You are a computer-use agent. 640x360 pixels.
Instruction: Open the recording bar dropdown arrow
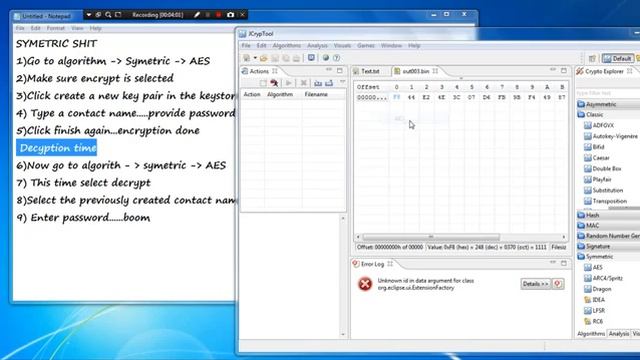pos(89,15)
